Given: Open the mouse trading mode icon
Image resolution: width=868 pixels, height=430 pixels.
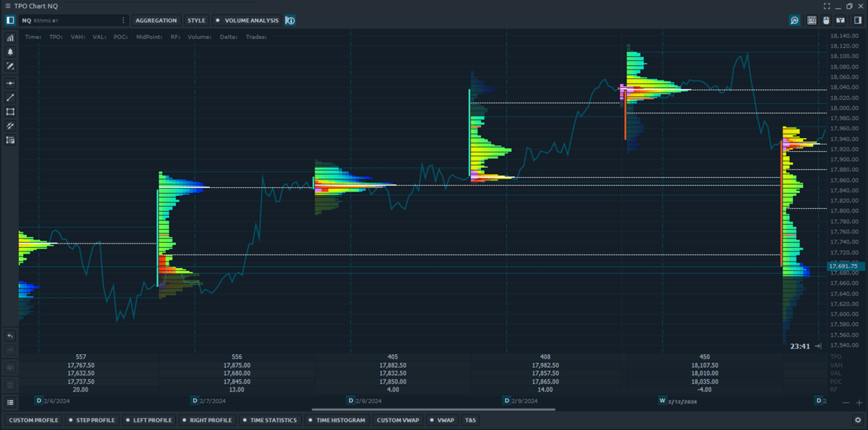Looking at the screenshot, I should click(x=826, y=20).
